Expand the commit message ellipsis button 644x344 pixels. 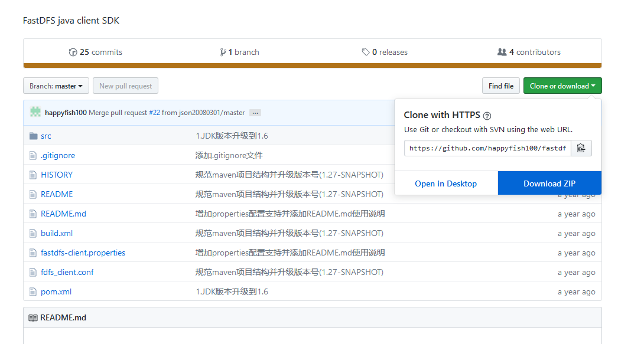(x=255, y=113)
